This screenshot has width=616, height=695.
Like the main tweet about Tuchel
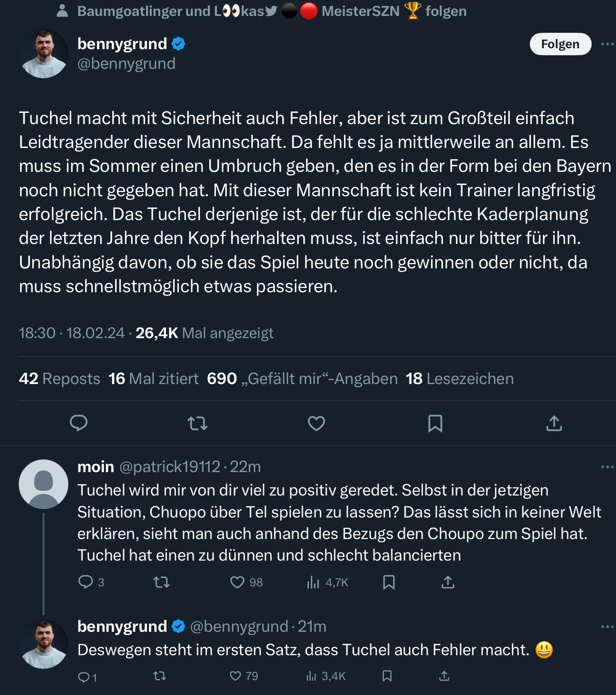316,423
